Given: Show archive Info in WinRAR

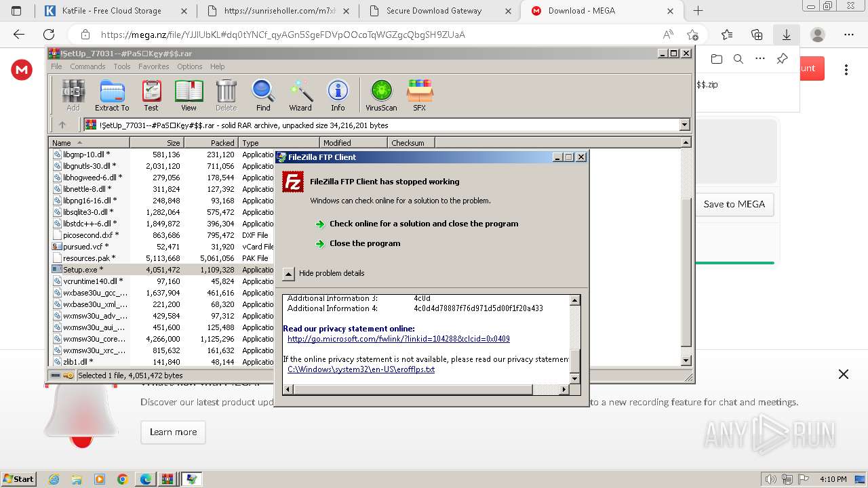Looking at the screenshot, I should pos(338,96).
